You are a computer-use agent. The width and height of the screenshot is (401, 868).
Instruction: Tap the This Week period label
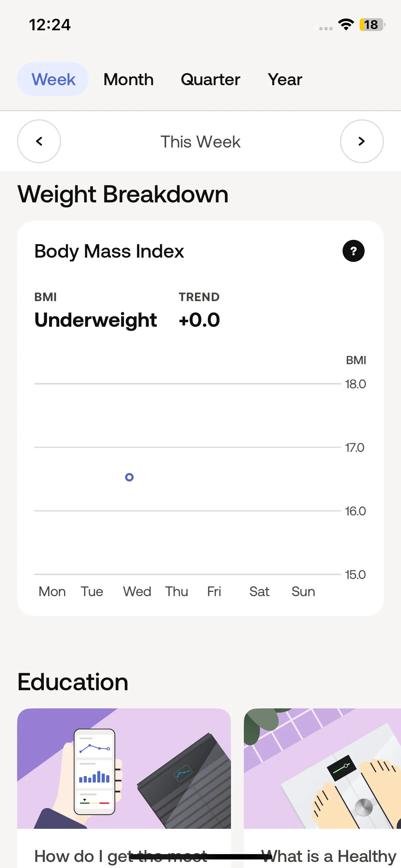click(x=200, y=142)
